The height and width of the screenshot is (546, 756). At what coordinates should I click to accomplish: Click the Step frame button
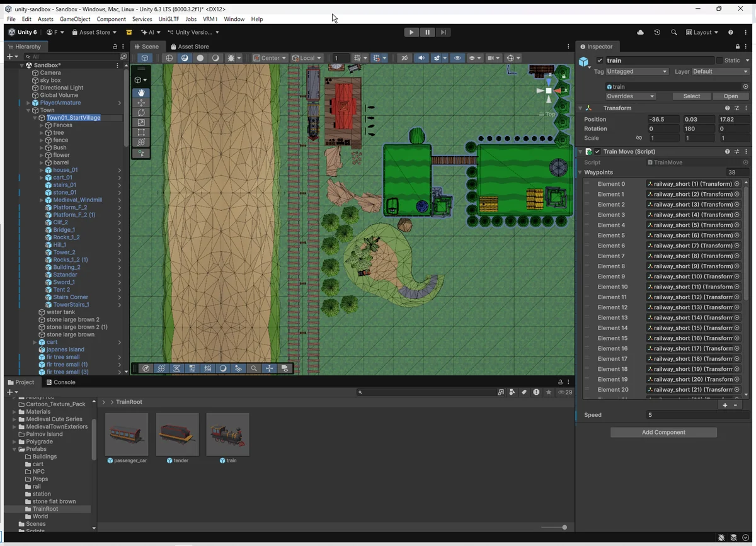coord(444,32)
